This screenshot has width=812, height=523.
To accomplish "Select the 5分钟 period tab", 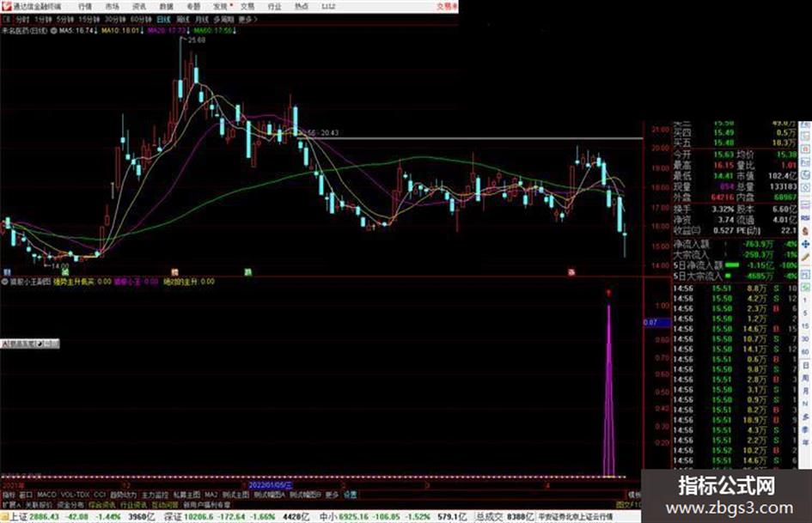I will coord(65,19).
